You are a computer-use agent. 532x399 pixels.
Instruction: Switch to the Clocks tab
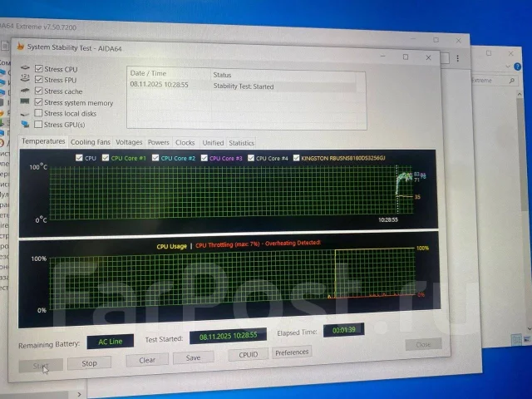(185, 142)
